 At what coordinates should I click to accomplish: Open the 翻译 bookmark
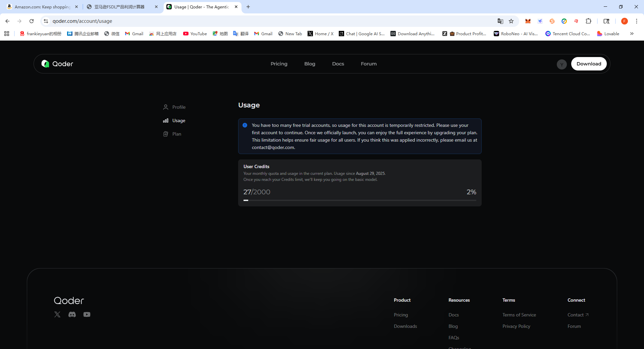241,34
